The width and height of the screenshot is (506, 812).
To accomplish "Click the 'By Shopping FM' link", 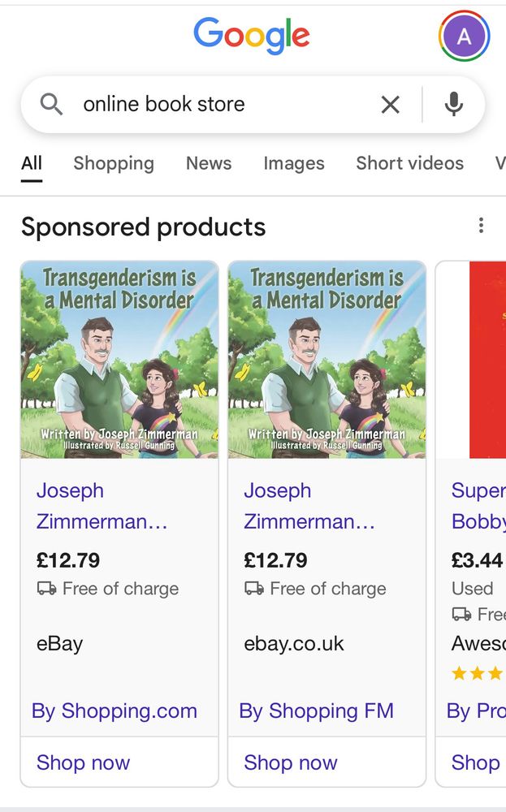I will click(x=317, y=711).
